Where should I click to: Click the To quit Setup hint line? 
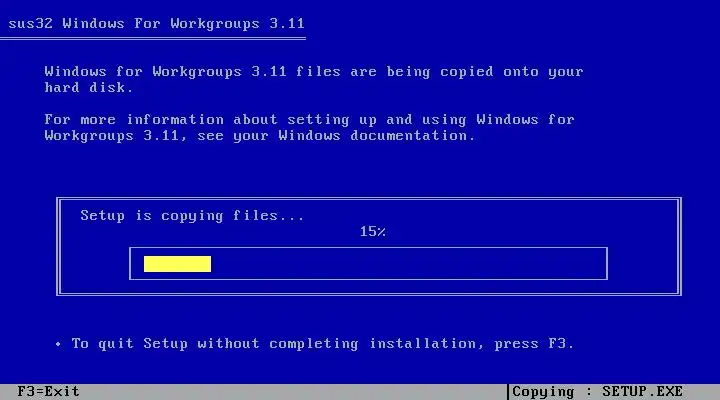tap(323, 344)
